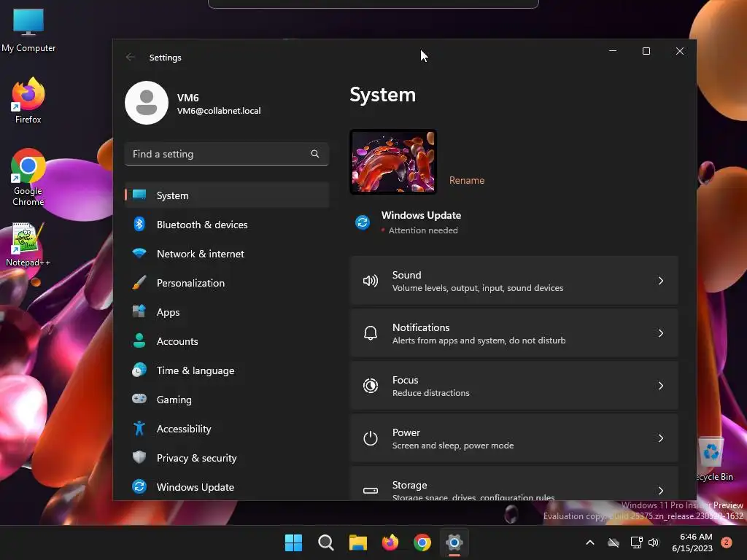Image resolution: width=747 pixels, height=560 pixels.
Task: Open Accounts settings category
Action: (227, 341)
